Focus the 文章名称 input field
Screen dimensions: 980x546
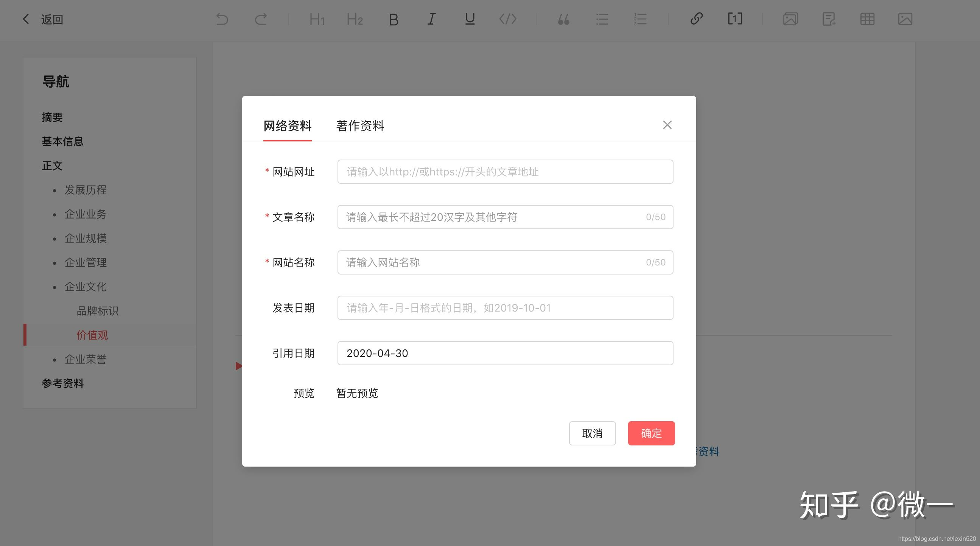505,217
